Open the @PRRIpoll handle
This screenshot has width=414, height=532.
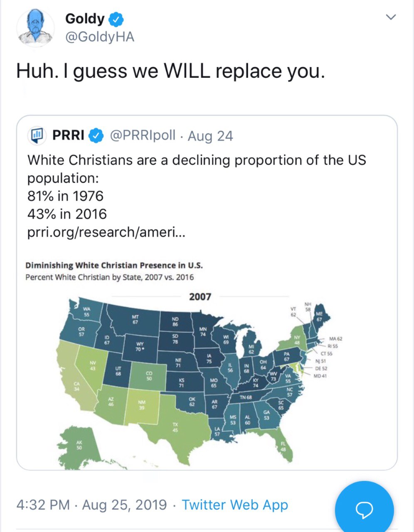[x=143, y=135]
